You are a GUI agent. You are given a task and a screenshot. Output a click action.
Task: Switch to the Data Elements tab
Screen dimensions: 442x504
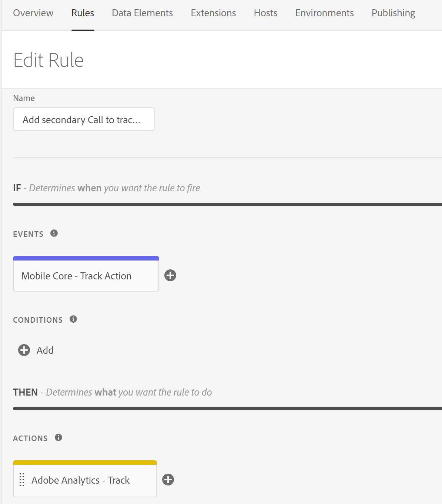[142, 13]
